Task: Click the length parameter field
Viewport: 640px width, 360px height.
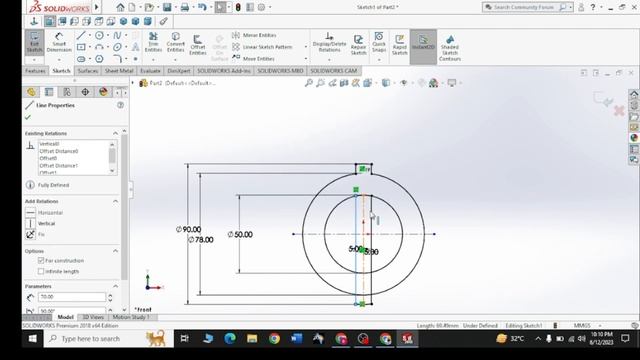Action: 72,297
